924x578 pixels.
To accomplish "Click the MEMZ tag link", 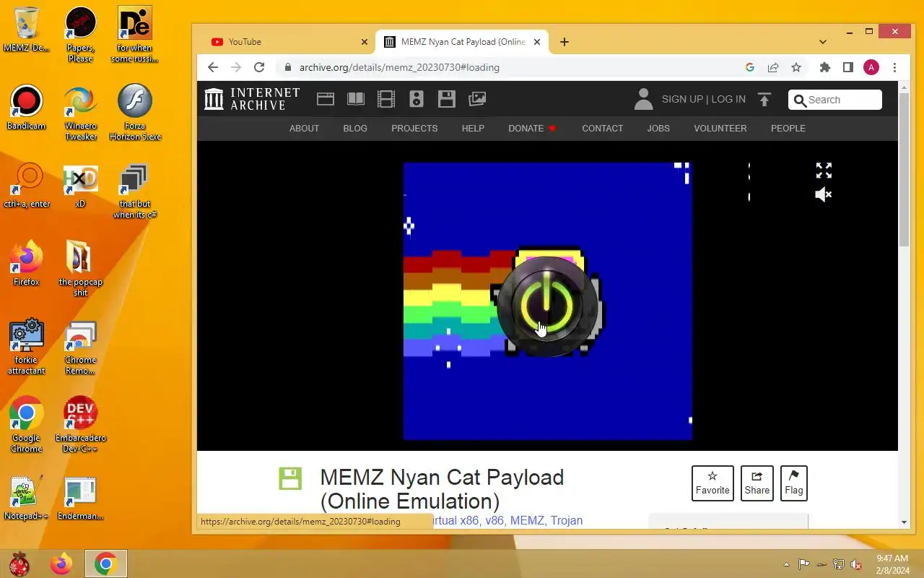I will point(527,520).
